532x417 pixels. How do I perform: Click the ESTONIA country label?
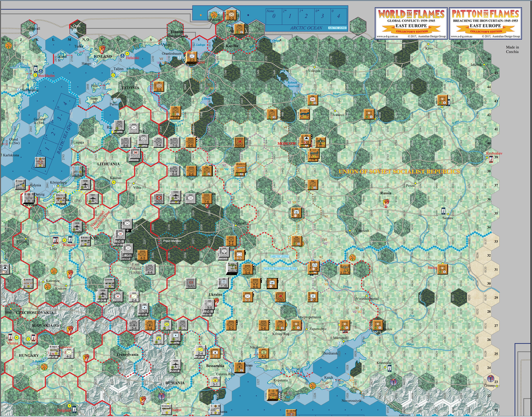[x=131, y=87]
